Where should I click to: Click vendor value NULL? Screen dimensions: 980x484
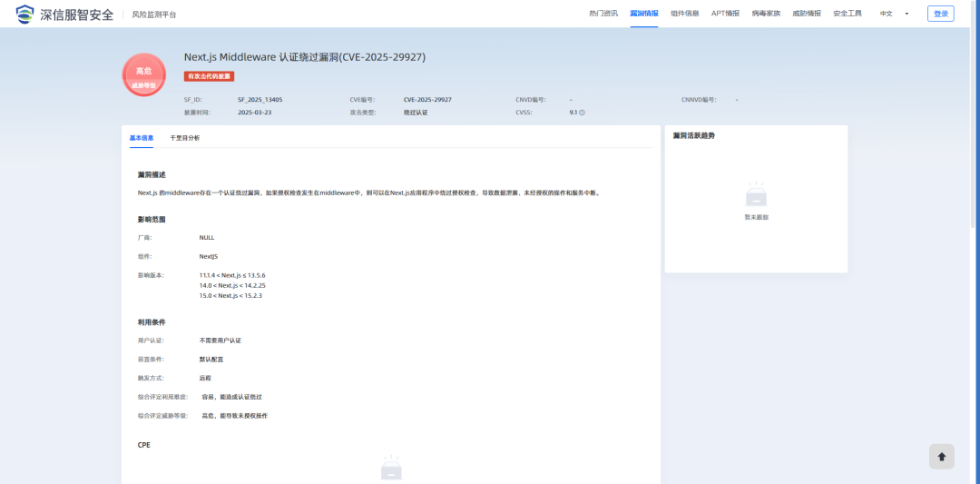(x=207, y=238)
